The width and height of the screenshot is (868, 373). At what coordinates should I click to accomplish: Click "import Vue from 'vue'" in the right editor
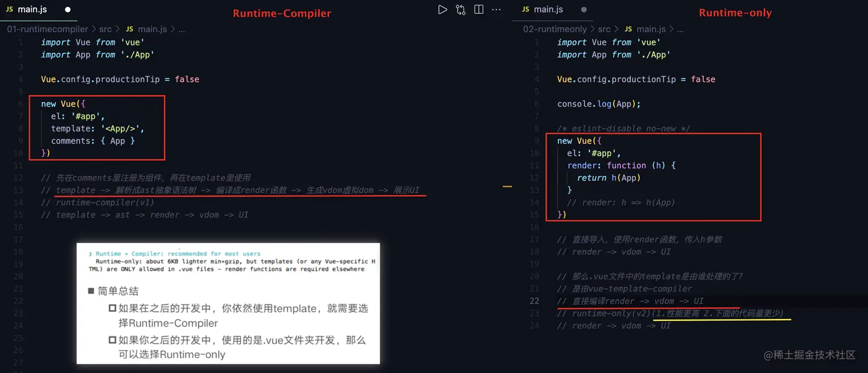click(609, 42)
